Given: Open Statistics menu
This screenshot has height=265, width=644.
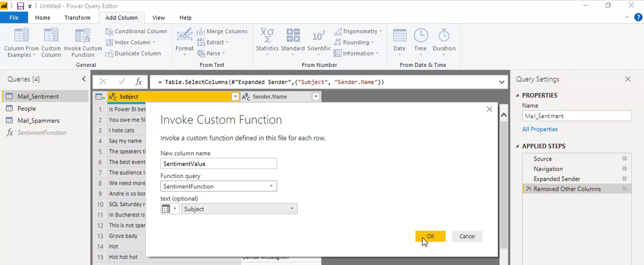Looking at the screenshot, I should 267,43.
